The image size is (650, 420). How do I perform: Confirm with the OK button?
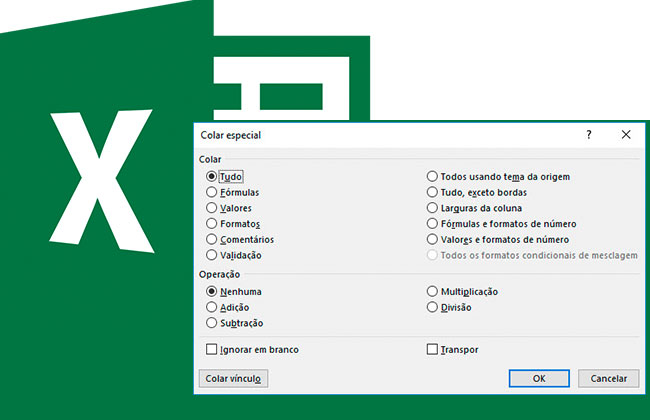coord(539,379)
